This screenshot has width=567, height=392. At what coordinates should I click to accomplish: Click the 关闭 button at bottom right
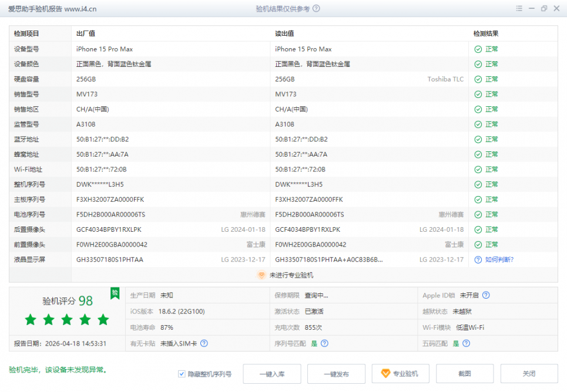pos(529,374)
